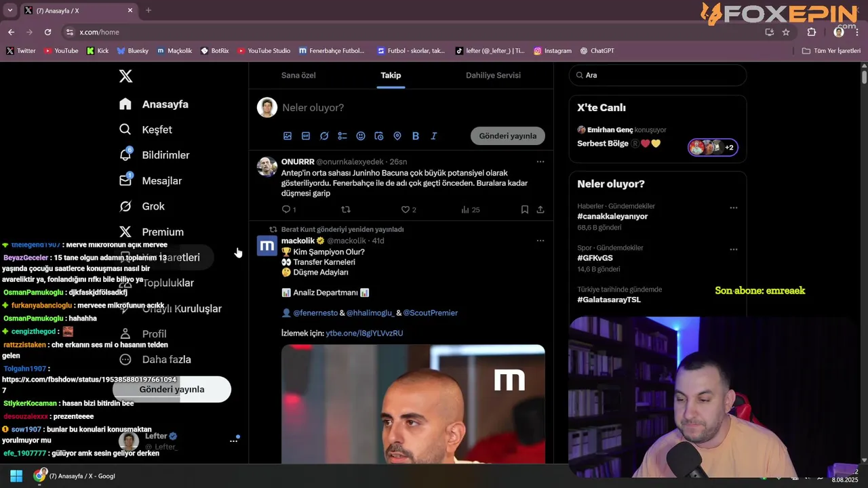Click the Ara search field
868x488 pixels.
[x=658, y=75]
